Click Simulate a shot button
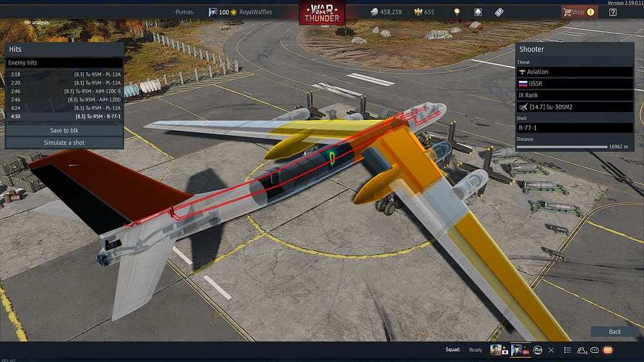 tap(64, 142)
